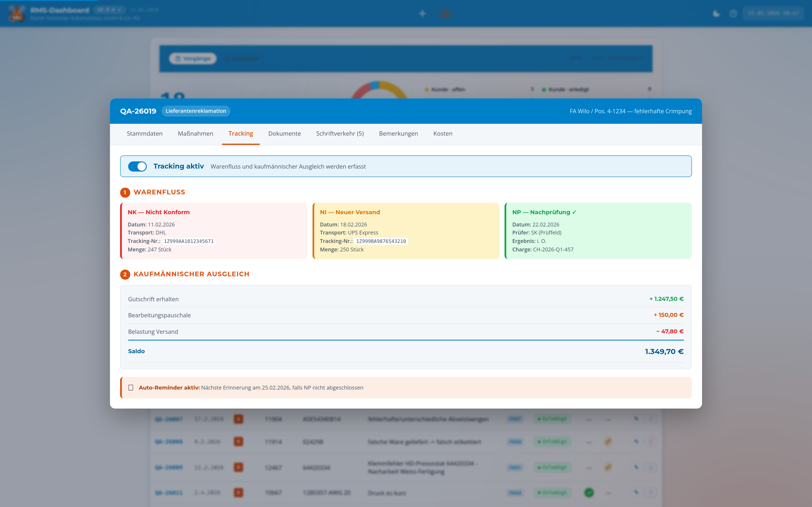Switch to the Maßnahmen tab
Viewport: 812px width, 507px height.
click(196, 134)
